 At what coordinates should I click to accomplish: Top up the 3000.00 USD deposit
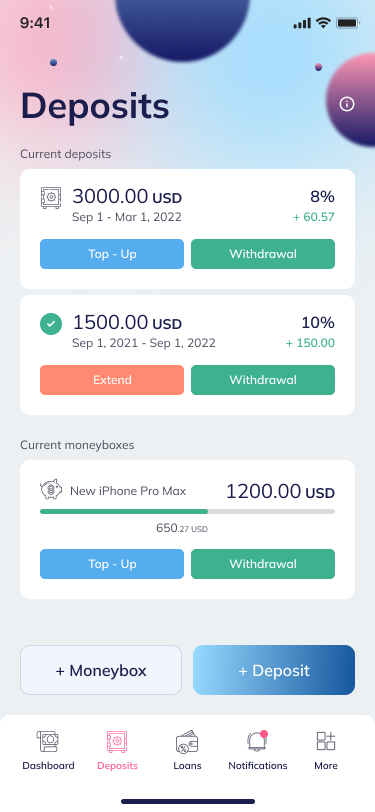(x=112, y=254)
